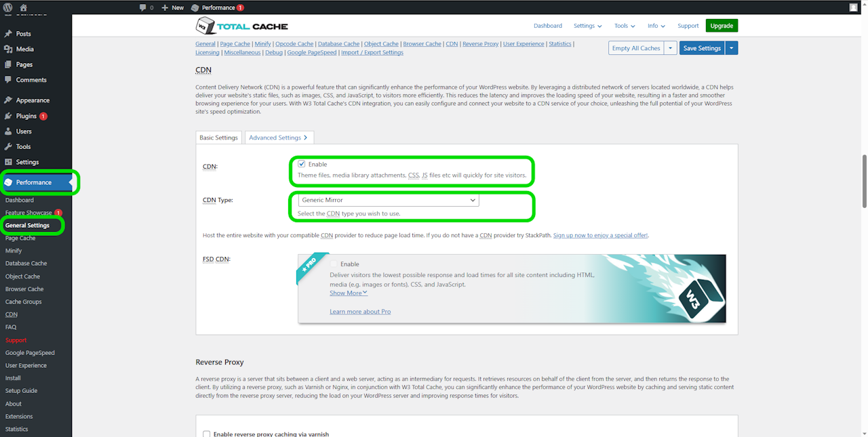Jump to Reverse Proxy anchor link

point(481,44)
